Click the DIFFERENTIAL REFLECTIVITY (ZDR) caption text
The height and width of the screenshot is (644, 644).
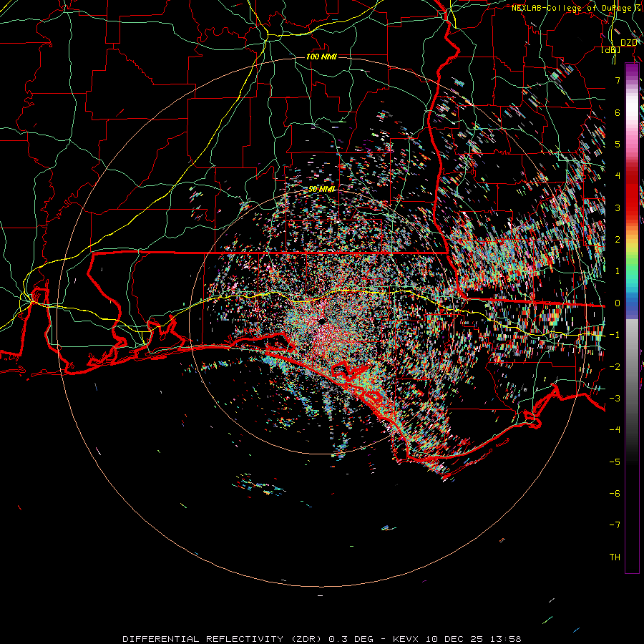coord(223,639)
